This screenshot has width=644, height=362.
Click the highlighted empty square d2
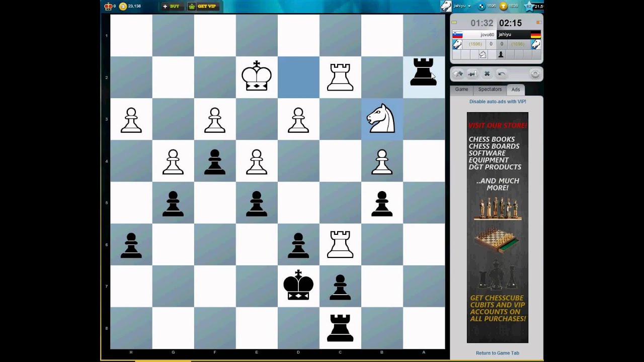tap(298, 77)
